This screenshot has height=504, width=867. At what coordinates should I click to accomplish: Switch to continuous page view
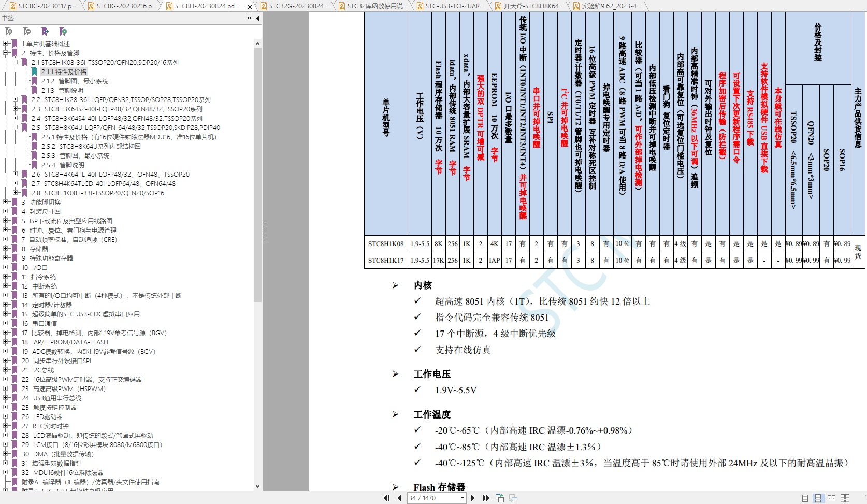pyautogui.click(x=818, y=498)
